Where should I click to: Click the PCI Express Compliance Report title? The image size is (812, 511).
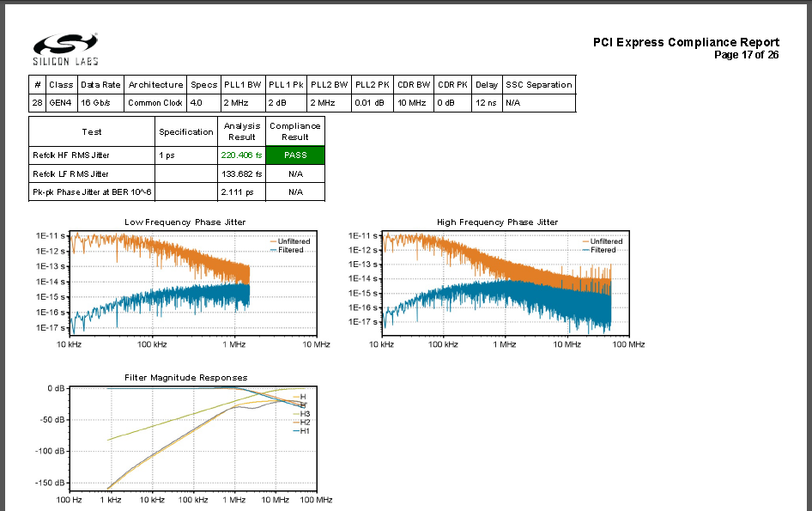(684, 42)
